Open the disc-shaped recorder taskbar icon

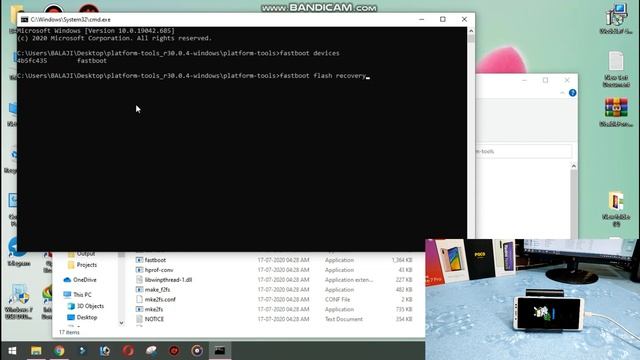click(x=197, y=351)
